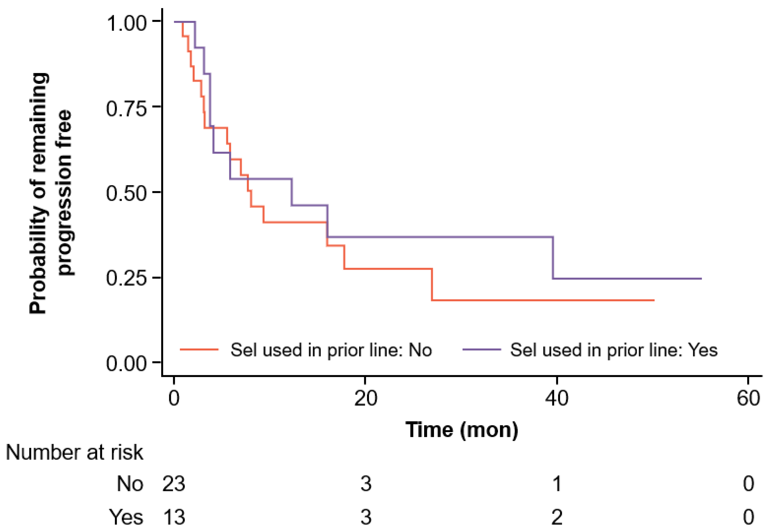
Task: Click the 'Yes' row value 13
Action: (x=174, y=517)
